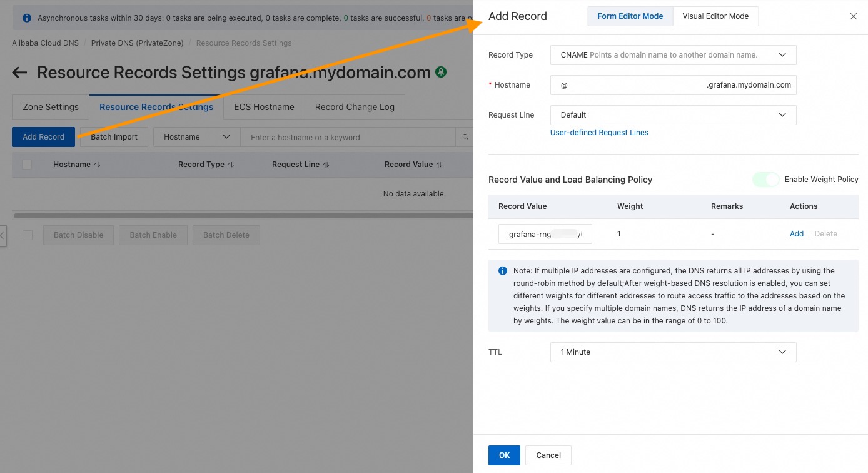The height and width of the screenshot is (473, 868).
Task: Open the Record Type CNAME dropdown
Action: [673, 55]
